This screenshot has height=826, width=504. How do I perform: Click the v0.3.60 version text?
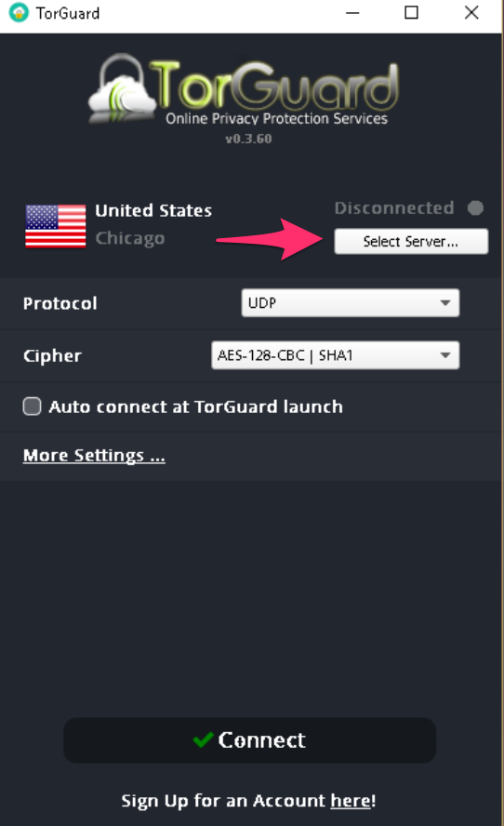248,139
